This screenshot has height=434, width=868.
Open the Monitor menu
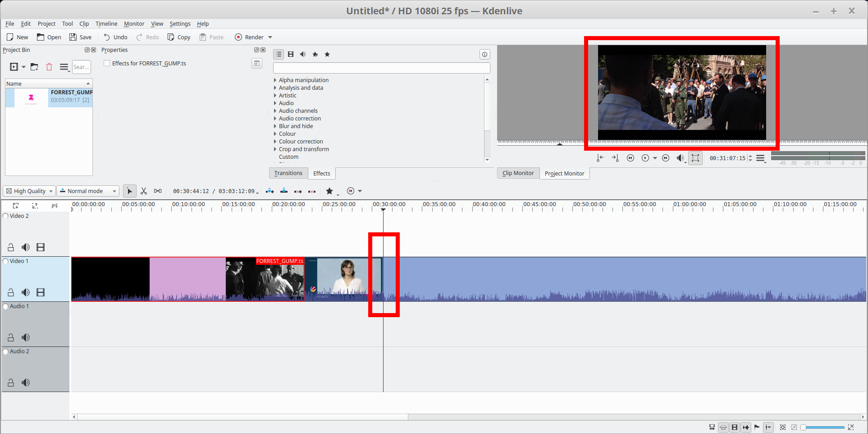134,24
